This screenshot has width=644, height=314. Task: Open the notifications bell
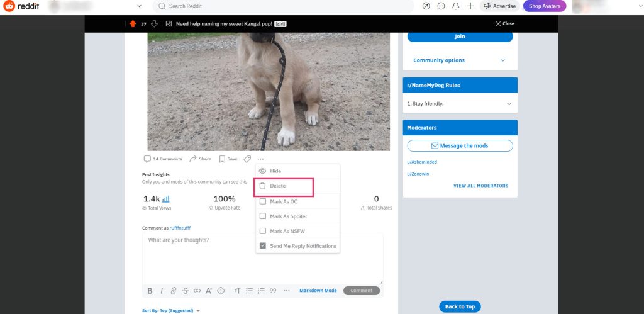456,6
